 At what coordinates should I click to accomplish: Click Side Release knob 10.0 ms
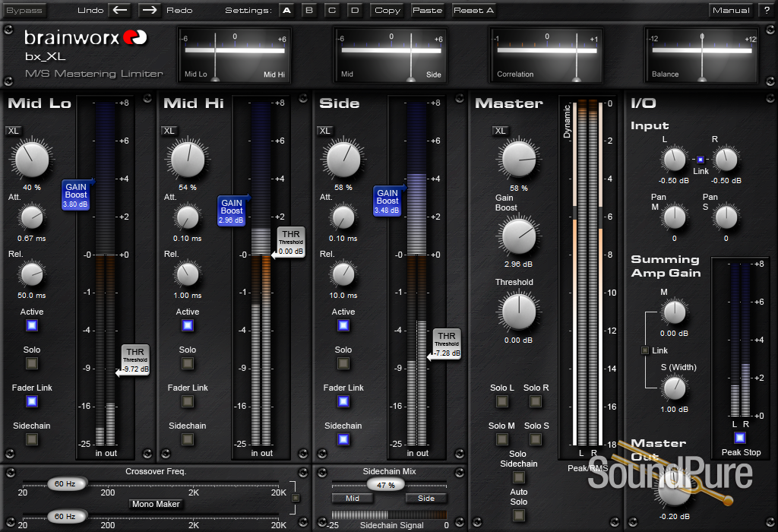[x=343, y=274]
